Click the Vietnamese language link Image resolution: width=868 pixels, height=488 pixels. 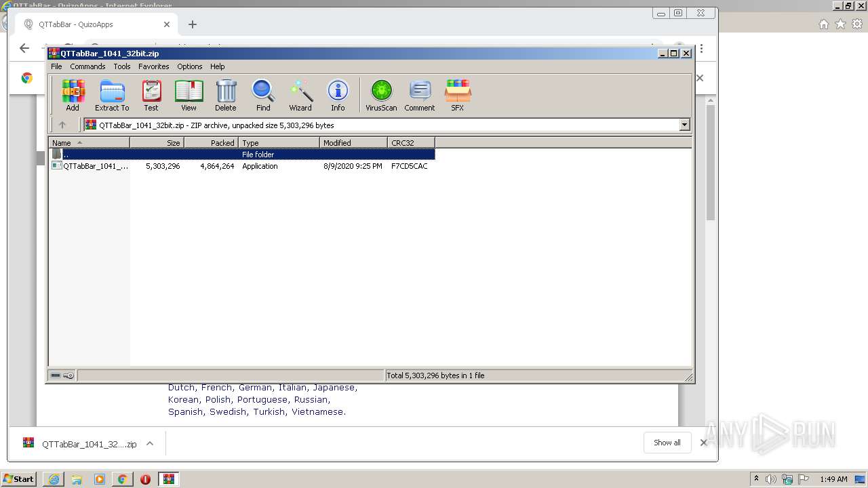pyautogui.click(x=317, y=412)
